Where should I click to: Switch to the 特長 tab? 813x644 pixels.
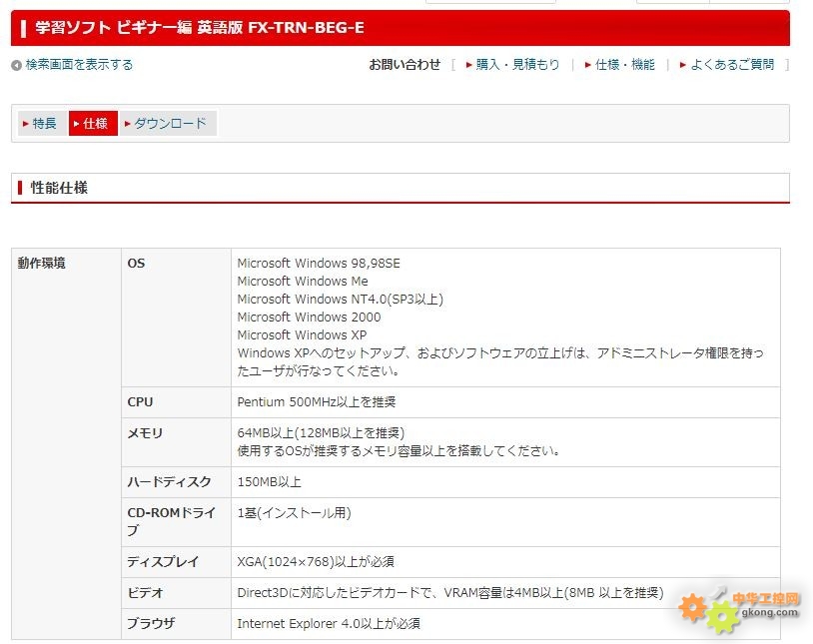tap(43, 124)
